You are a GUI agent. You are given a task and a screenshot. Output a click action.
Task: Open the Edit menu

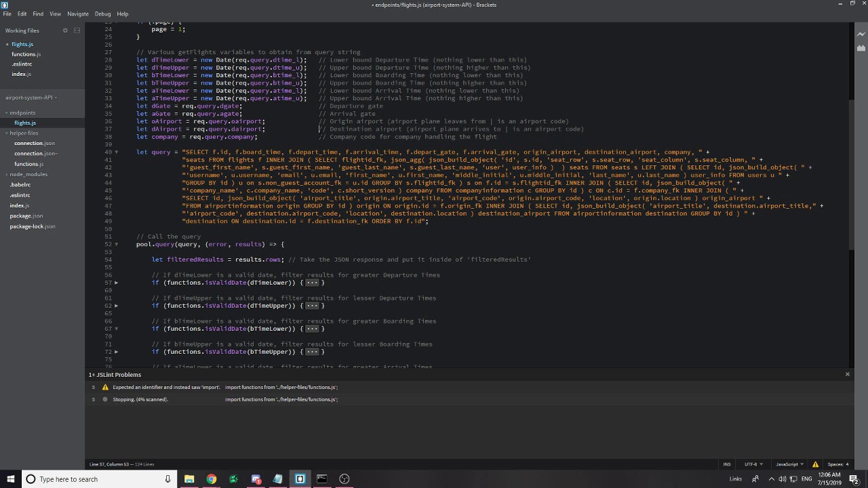[x=22, y=14]
